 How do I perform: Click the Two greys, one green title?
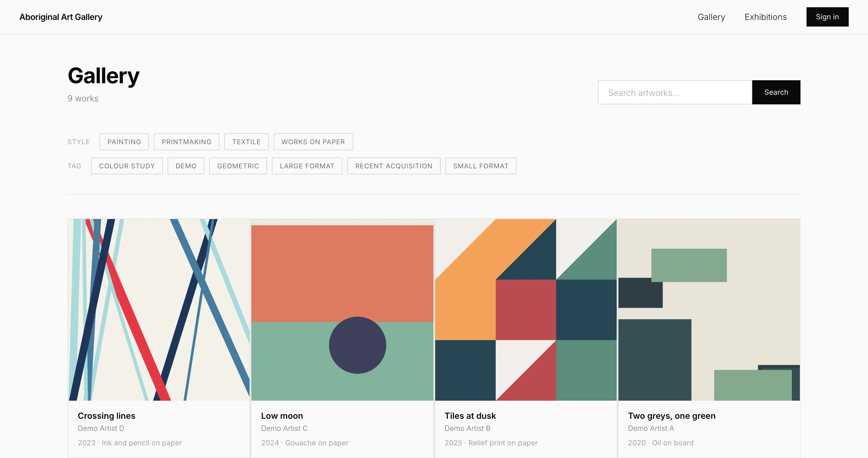click(671, 416)
